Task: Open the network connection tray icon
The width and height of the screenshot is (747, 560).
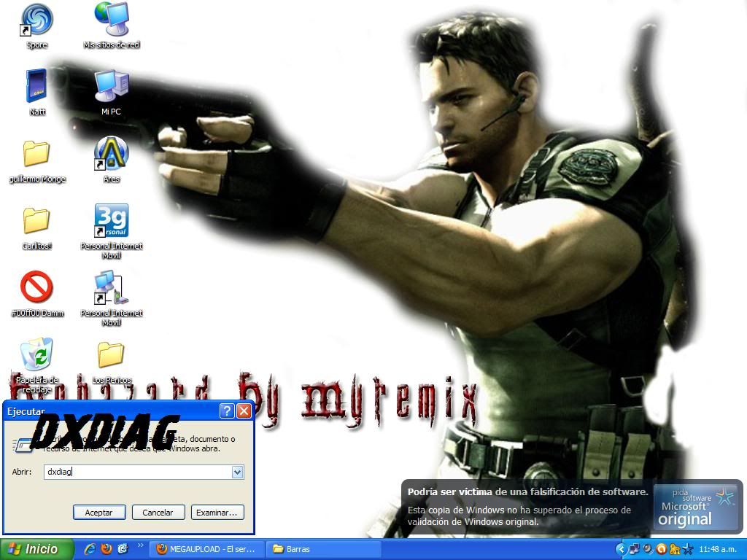Action: (634, 549)
